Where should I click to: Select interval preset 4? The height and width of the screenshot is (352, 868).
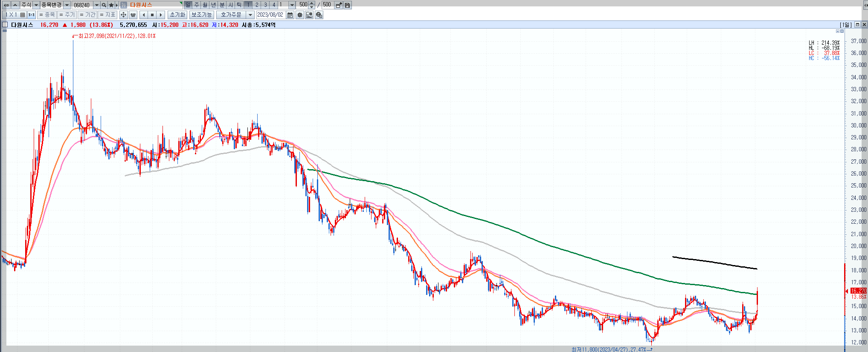click(x=274, y=5)
